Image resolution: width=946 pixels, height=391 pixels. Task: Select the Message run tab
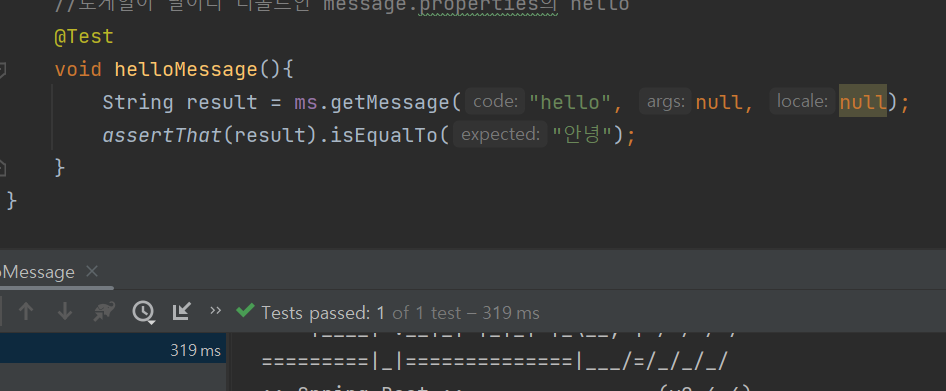click(x=37, y=272)
